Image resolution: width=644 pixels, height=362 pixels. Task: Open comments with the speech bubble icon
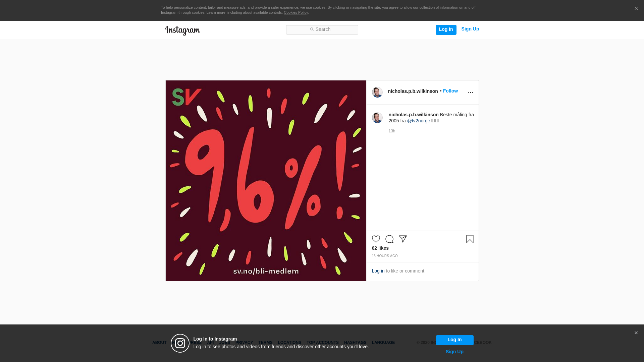tap(389, 239)
